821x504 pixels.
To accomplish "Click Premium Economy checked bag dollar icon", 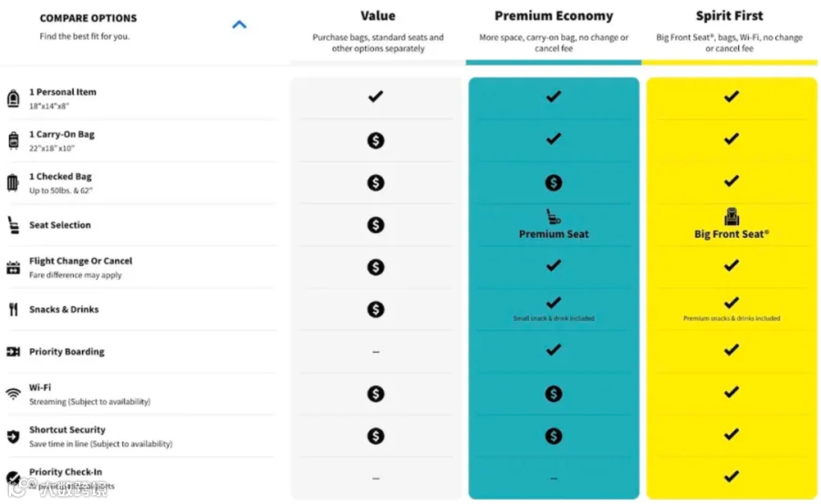I will [x=554, y=182].
